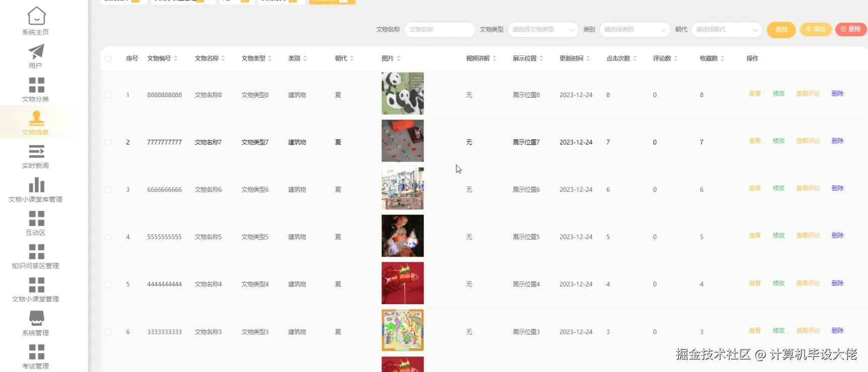
Task: Check the row with 8888888888
Action: click(x=108, y=95)
